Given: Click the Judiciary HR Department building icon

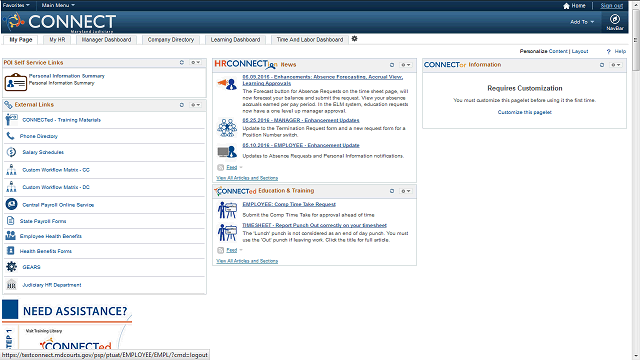Looking at the screenshot, I should click(11, 284).
